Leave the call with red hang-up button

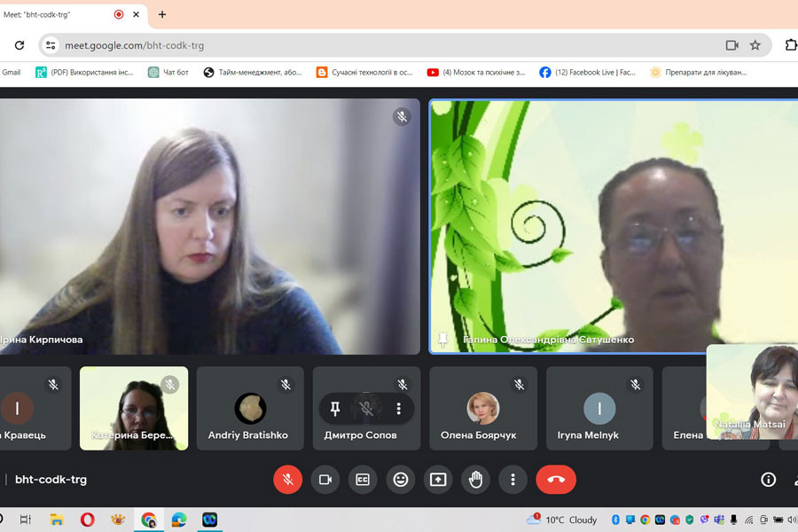coord(556,479)
